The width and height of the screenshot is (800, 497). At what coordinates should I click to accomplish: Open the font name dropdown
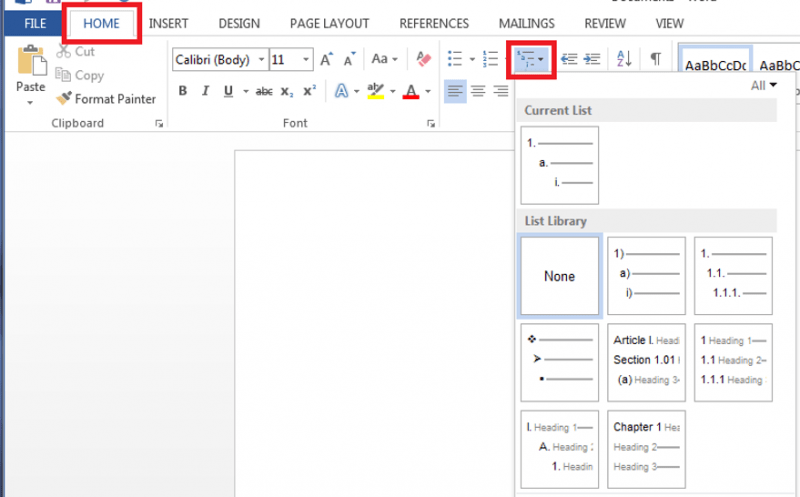coord(261,60)
